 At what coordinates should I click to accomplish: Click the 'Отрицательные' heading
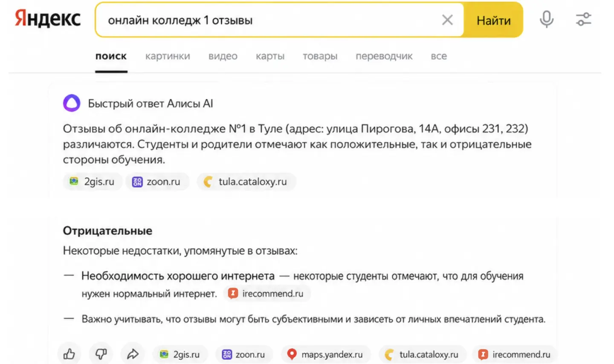107,231
